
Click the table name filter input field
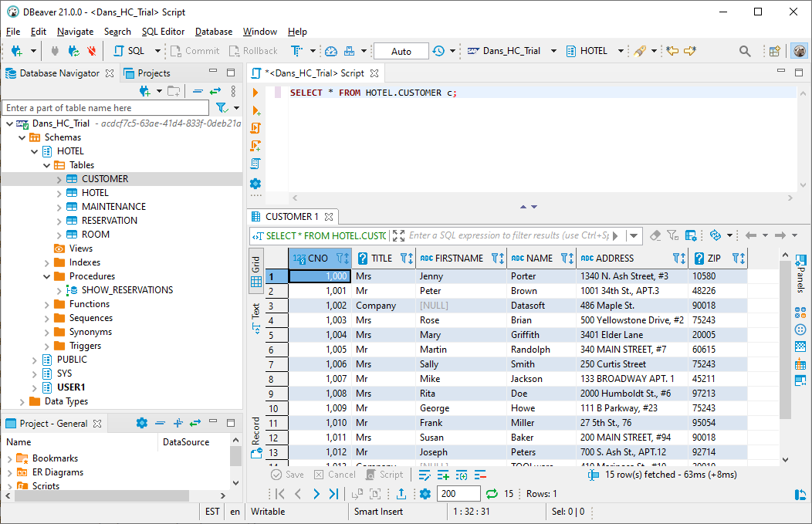pos(106,108)
